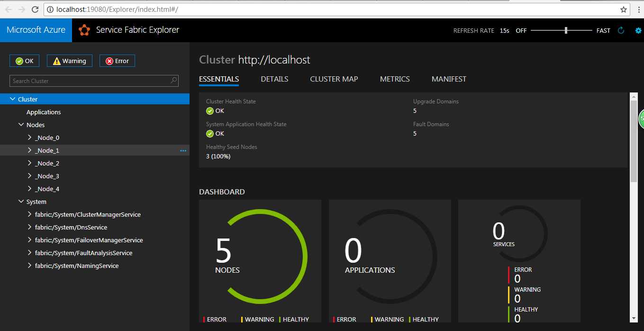Click the 'Upgrade Domains' label
This screenshot has width=644, height=331.
(436, 101)
